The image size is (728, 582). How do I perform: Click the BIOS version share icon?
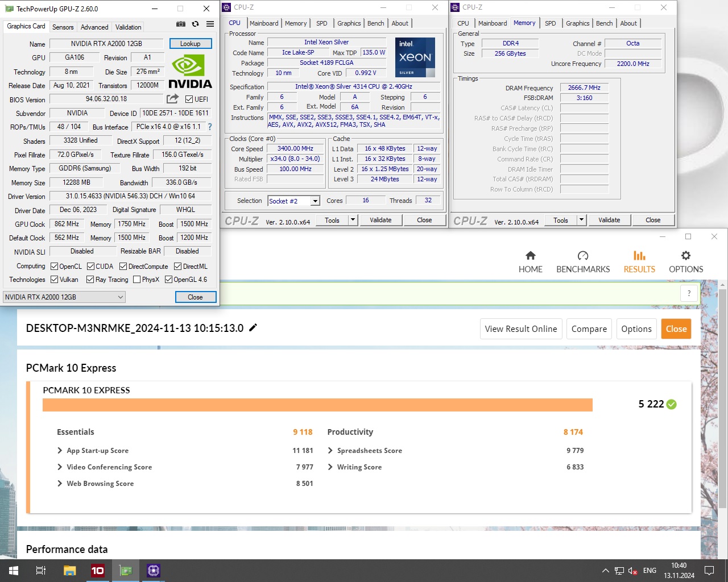[172, 99]
